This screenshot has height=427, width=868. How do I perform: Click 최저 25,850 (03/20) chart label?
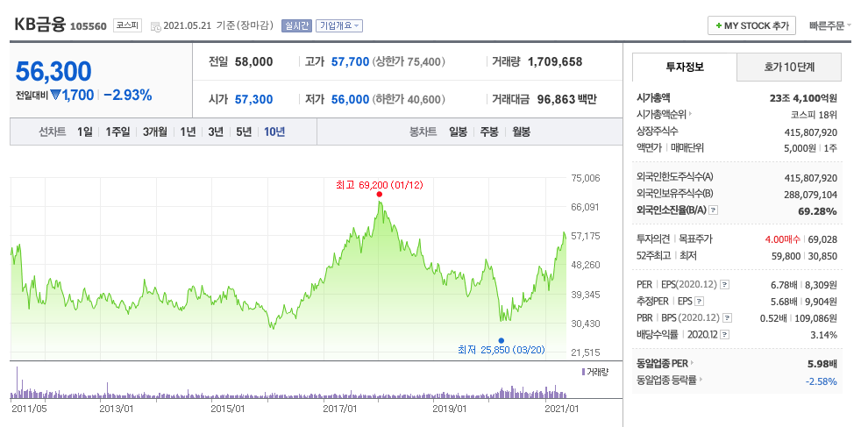[502, 350]
